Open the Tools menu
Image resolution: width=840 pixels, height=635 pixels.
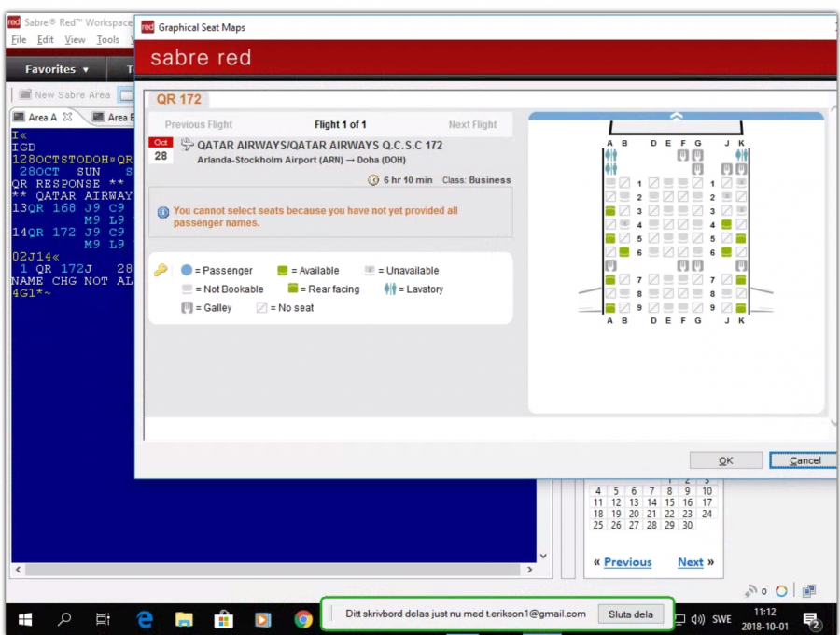click(x=108, y=40)
